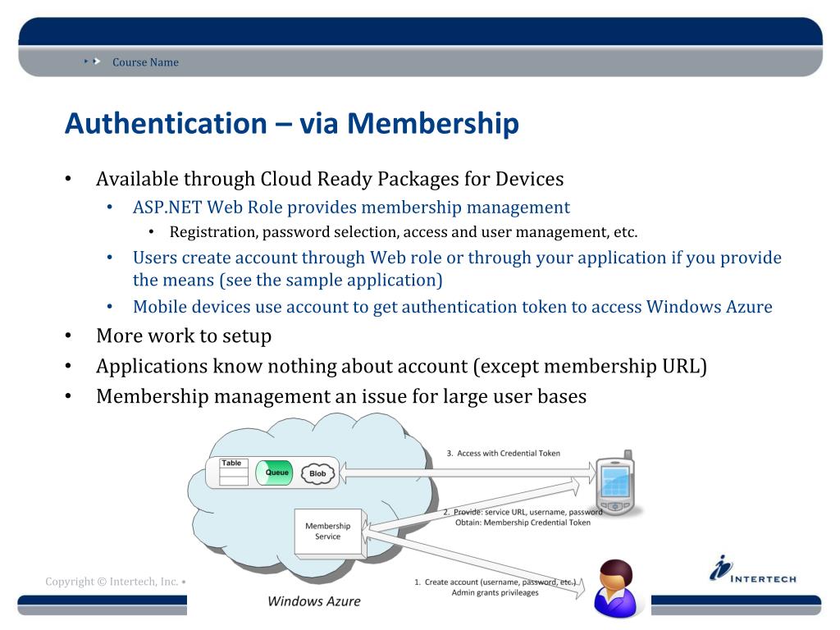The width and height of the screenshot is (840, 630).
Task: Select bullet 'Available through Cloud Ready Packages for Devices'
Action: coord(330,179)
